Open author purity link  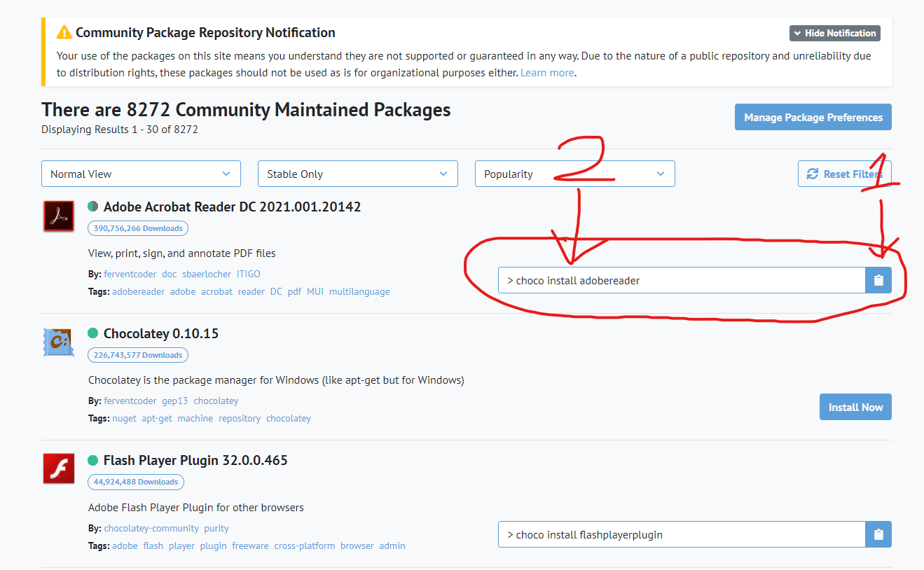coord(216,528)
